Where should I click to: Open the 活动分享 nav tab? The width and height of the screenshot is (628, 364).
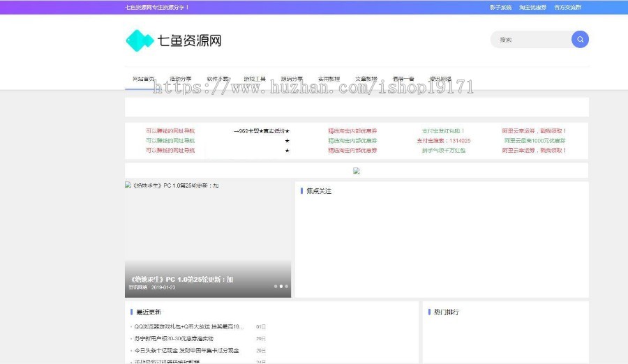pos(181,79)
